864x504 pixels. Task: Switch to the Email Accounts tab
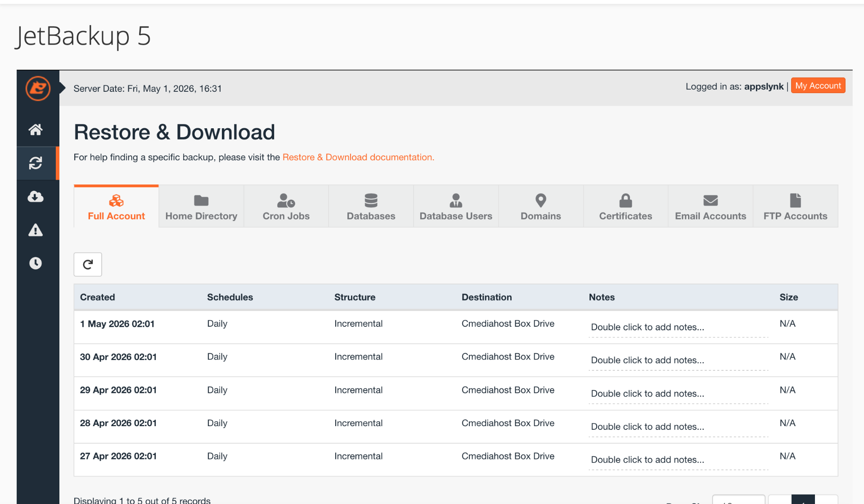711,207
